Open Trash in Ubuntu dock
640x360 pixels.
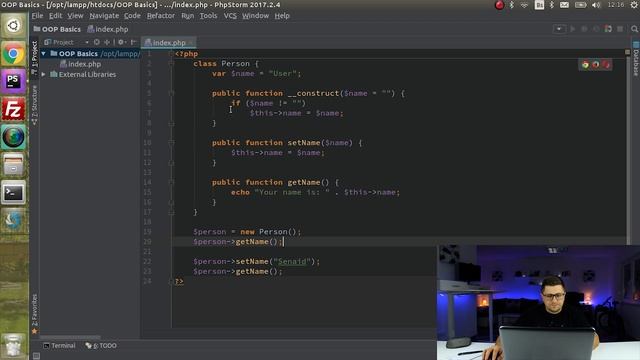[x=13, y=346]
